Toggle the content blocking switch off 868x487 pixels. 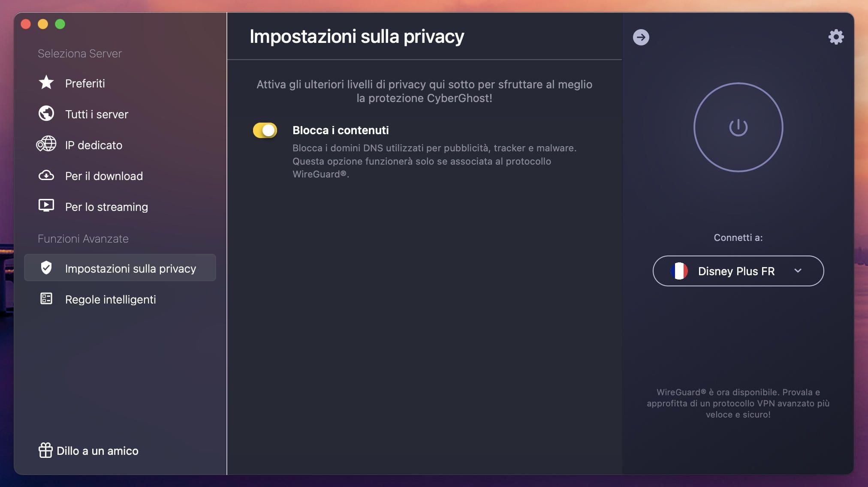coord(265,130)
